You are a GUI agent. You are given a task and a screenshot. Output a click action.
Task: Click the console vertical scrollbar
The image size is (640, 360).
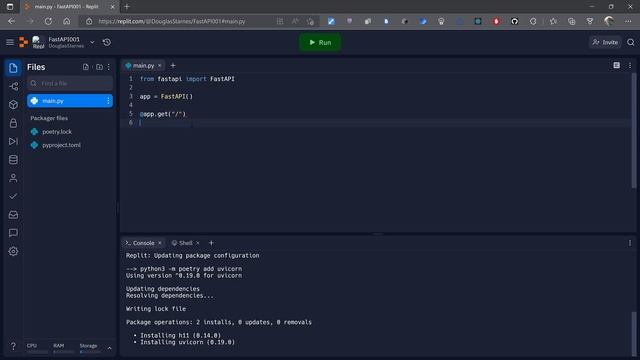(x=633, y=333)
